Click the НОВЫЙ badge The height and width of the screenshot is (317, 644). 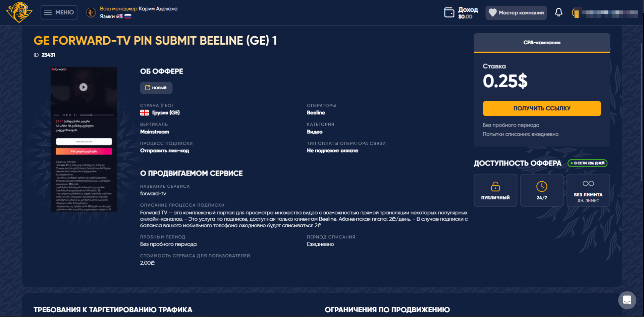[x=156, y=88]
